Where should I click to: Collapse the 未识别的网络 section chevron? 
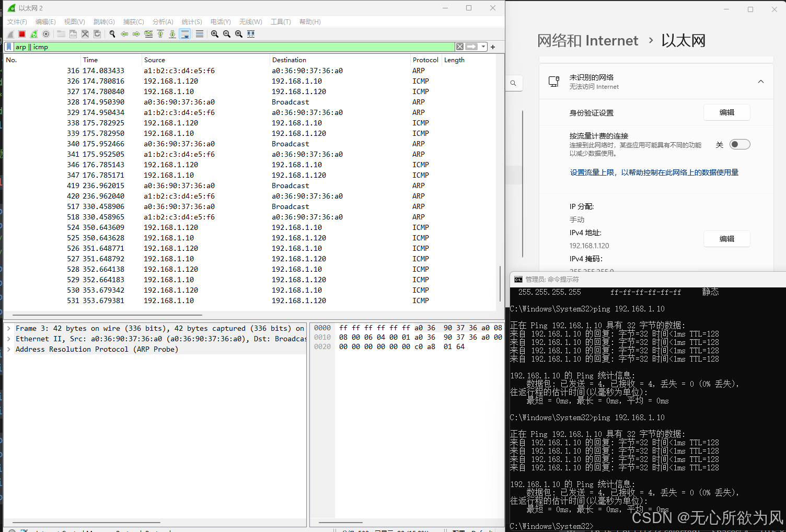pyautogui.click(x=761, y=82)
